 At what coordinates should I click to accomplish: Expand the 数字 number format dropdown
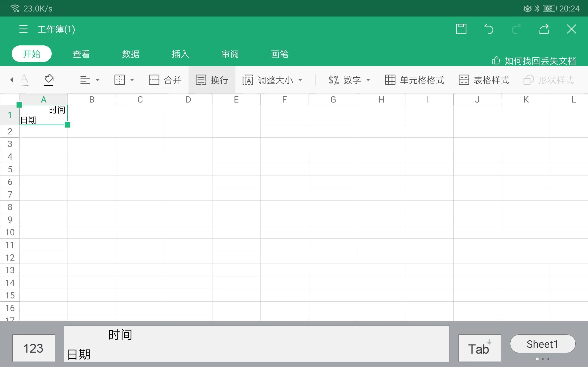369,80
